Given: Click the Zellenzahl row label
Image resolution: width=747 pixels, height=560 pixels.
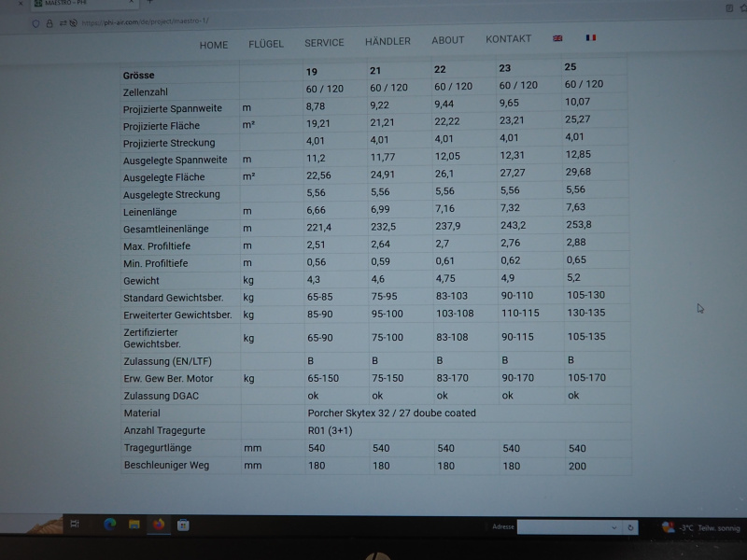Looking at the screenshot, I should [146, 91].
